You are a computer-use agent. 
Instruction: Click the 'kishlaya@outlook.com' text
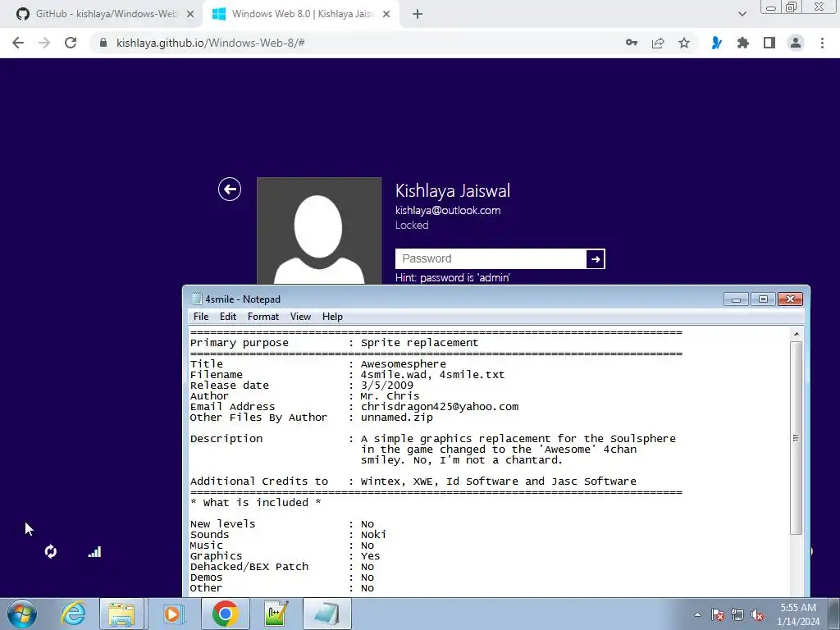pyautogui.click(x=448, y=211)
